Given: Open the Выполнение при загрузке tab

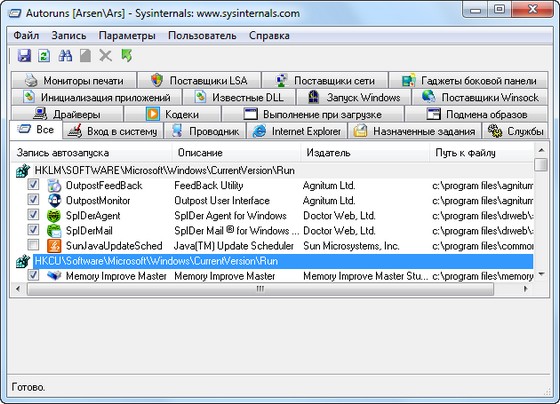Looking at the screenshot, I should click(x=313, y=114).
